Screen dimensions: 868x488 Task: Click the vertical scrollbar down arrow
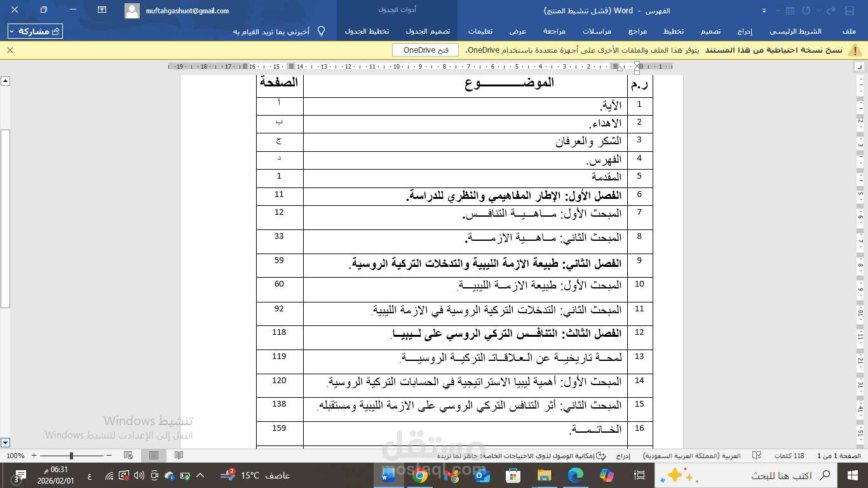click(x=5, y=442)
